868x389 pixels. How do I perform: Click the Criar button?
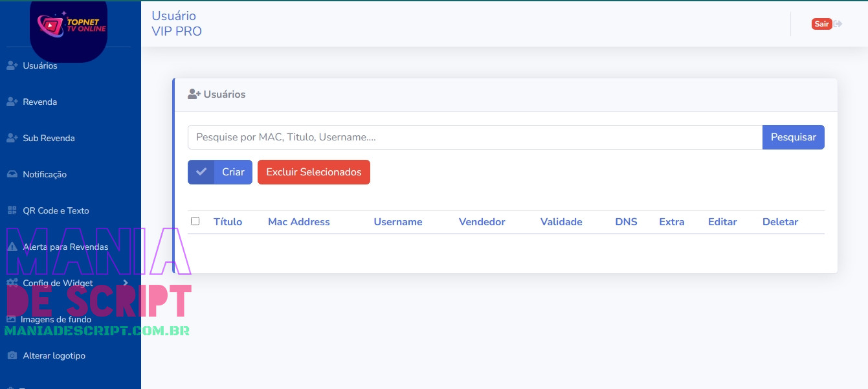(x=220, y=172)
